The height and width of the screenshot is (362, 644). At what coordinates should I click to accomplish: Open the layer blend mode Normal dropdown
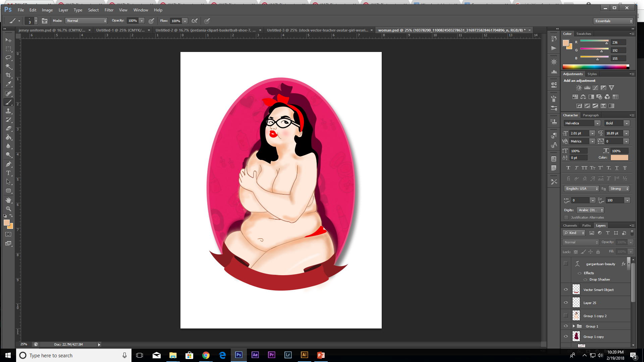tap(581, 242)
